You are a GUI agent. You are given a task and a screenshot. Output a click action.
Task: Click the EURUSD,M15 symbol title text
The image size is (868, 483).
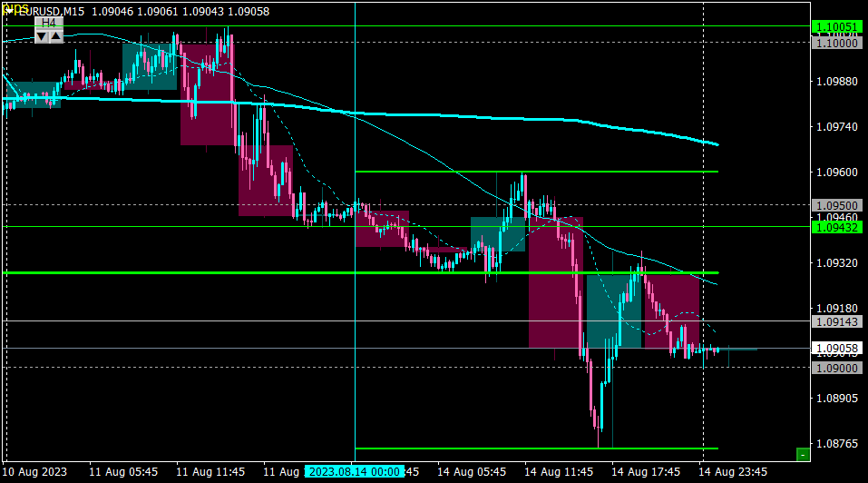coord(50,12)
